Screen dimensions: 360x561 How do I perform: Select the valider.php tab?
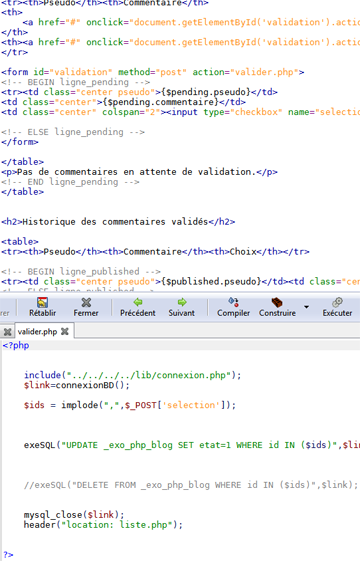click(x=37, y=332)
